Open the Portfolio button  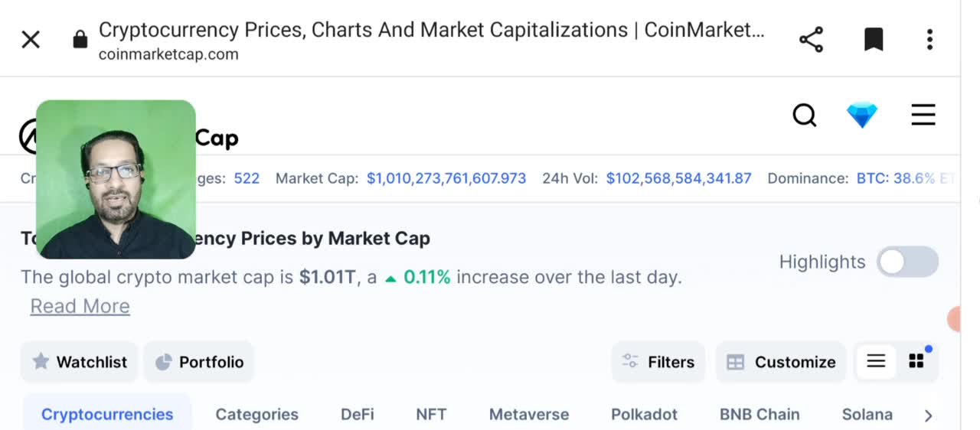coord(199,362)
